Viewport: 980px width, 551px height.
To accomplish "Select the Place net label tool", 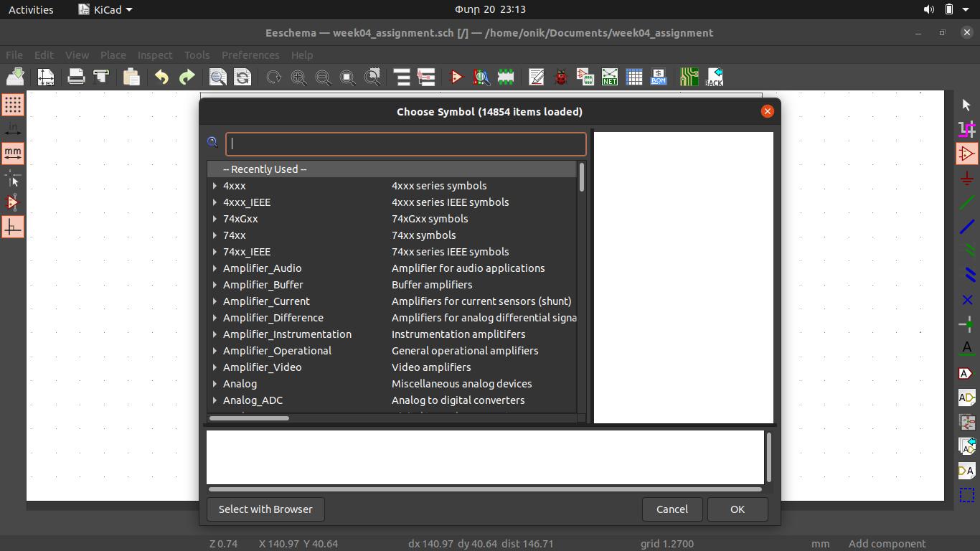I will coord(966,349).
